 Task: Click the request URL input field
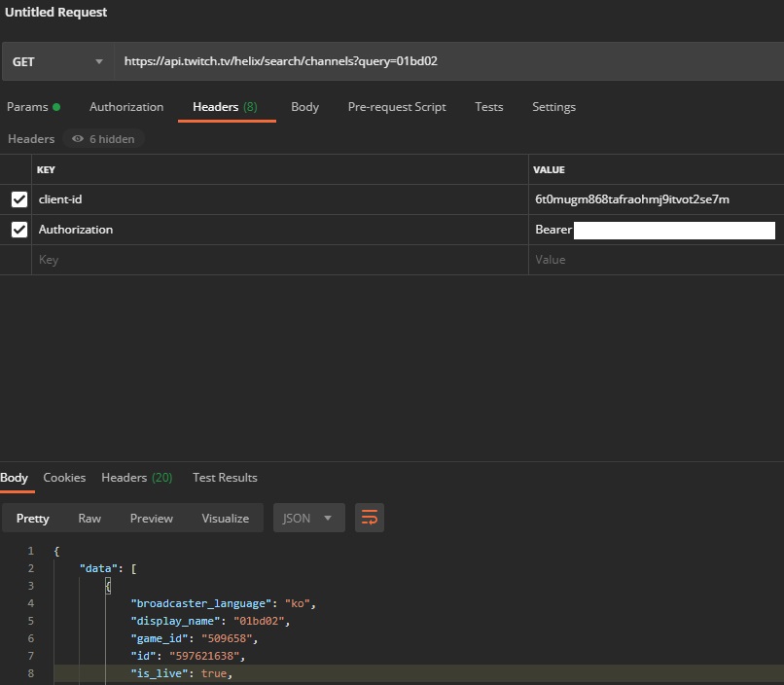tap(449, 61)
